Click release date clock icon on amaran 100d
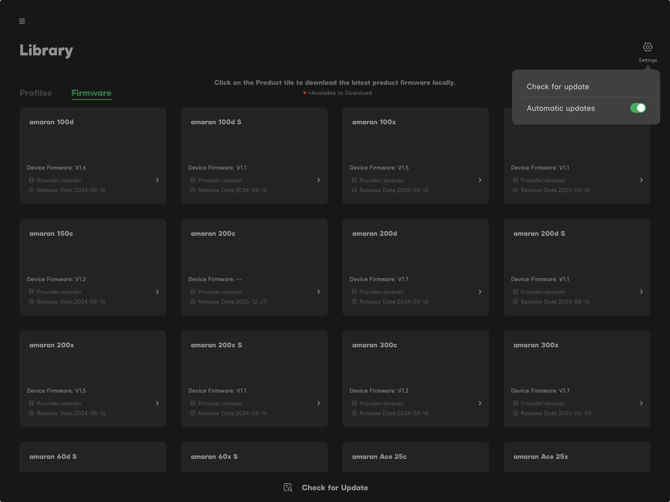 (31, 190)
